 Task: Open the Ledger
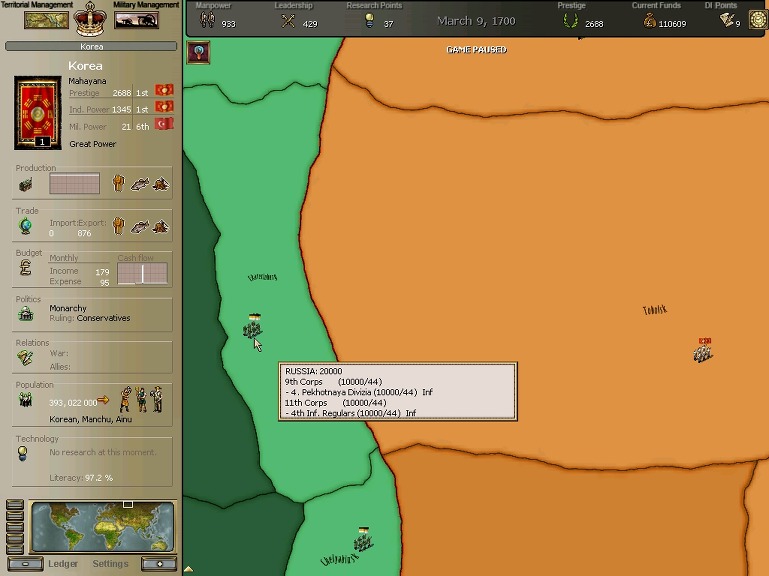[x=63, y=564]
